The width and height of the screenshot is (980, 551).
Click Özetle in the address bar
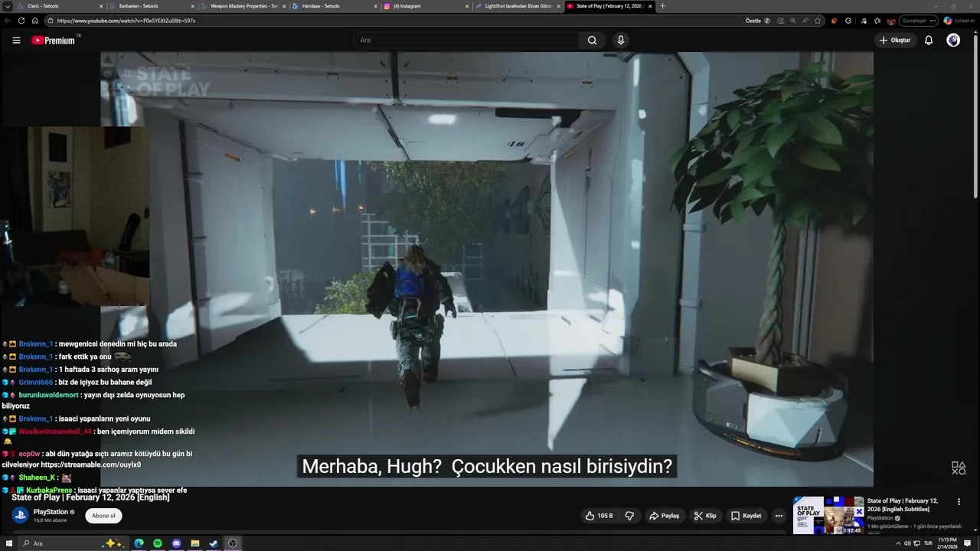[757, 21]
